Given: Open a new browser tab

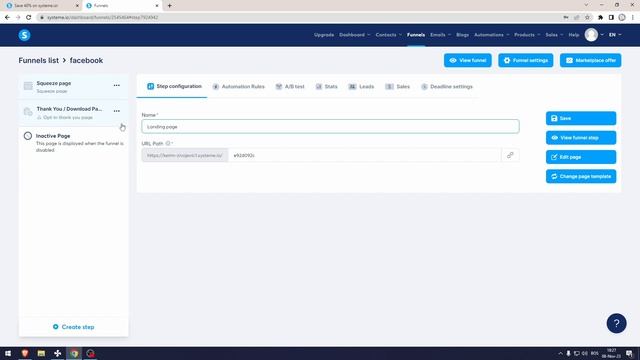Looking at the screenshot, I should pyautogui.click(x=169, y=6).
